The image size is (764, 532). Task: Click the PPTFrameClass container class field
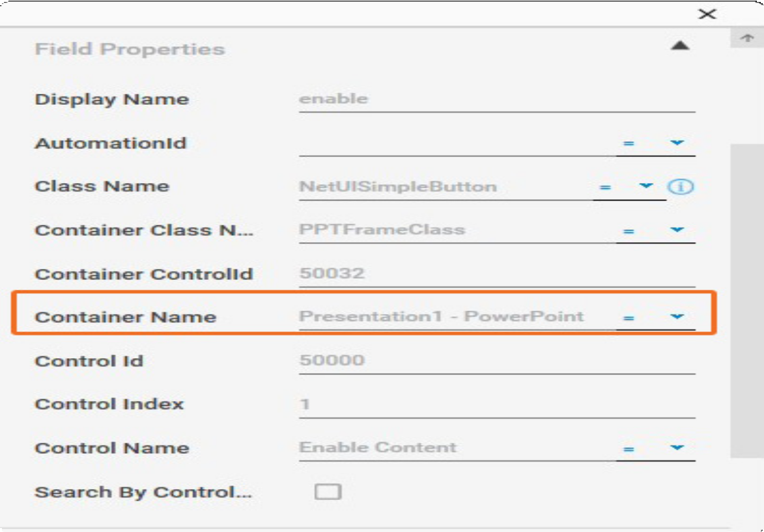[457, 230]
